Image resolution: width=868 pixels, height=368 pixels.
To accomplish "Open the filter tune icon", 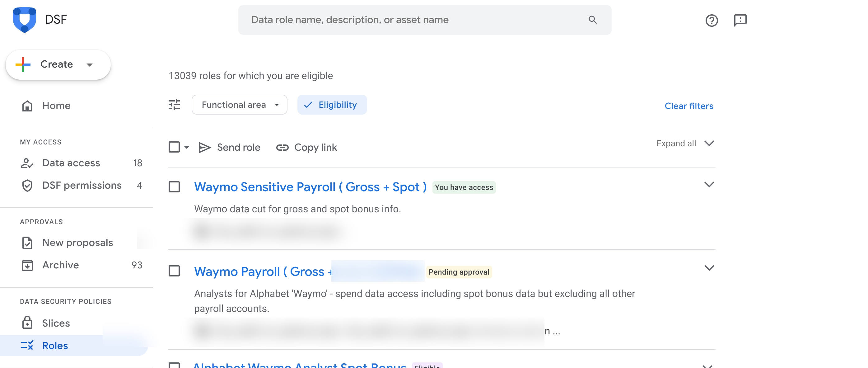I will click(x=174, y=105).
